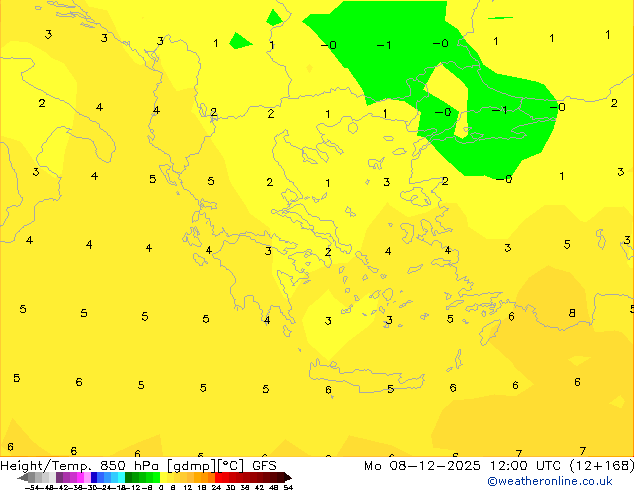Click the dark maroon right arrow end of the legend
The image size is (634, 490).
(x=288, y=478)
